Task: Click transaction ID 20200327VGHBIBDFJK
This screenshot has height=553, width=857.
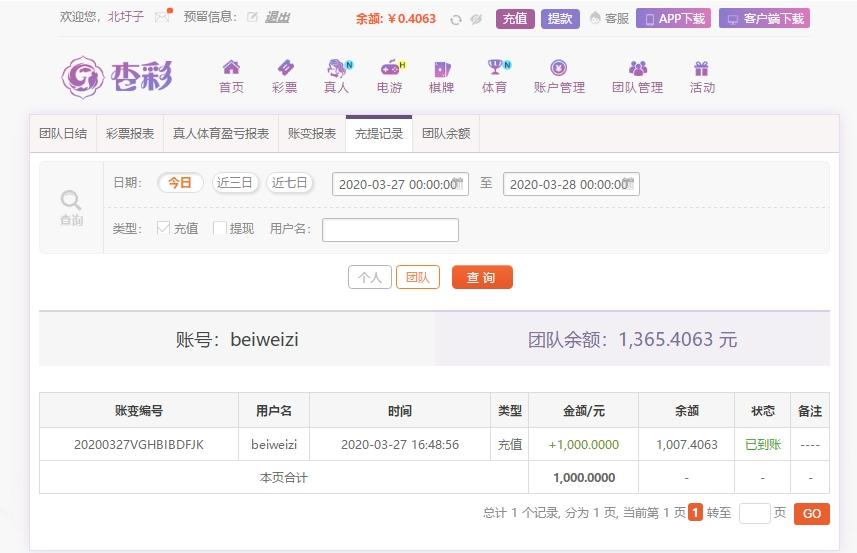Action: coord(139,445)
